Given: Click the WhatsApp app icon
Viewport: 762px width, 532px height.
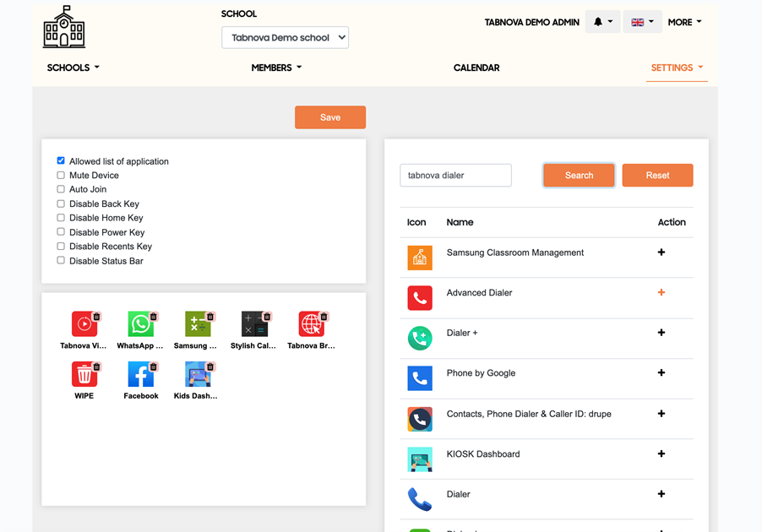Looking at the screenshot, I should tap(140, 324).
